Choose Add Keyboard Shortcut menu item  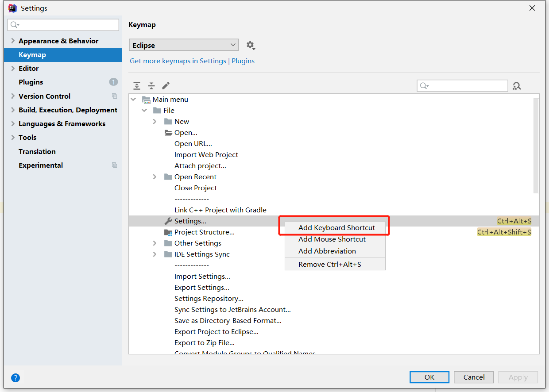(x=335, y=227)
